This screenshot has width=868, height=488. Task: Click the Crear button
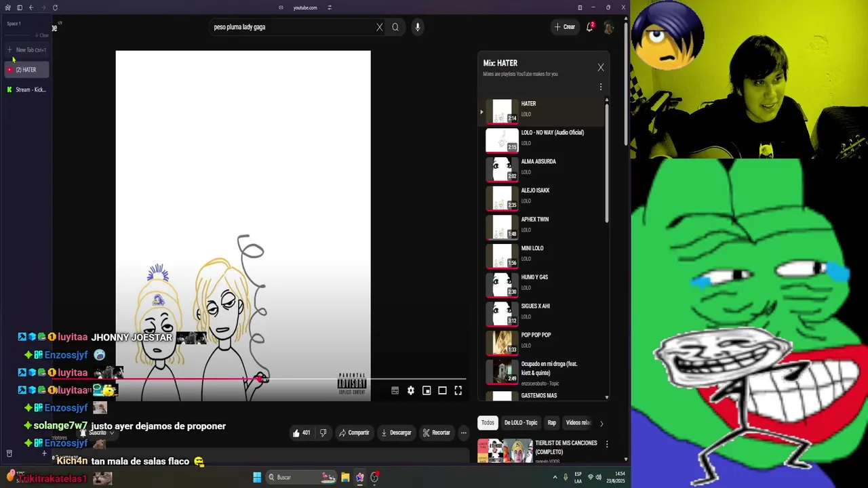(564, 27)
